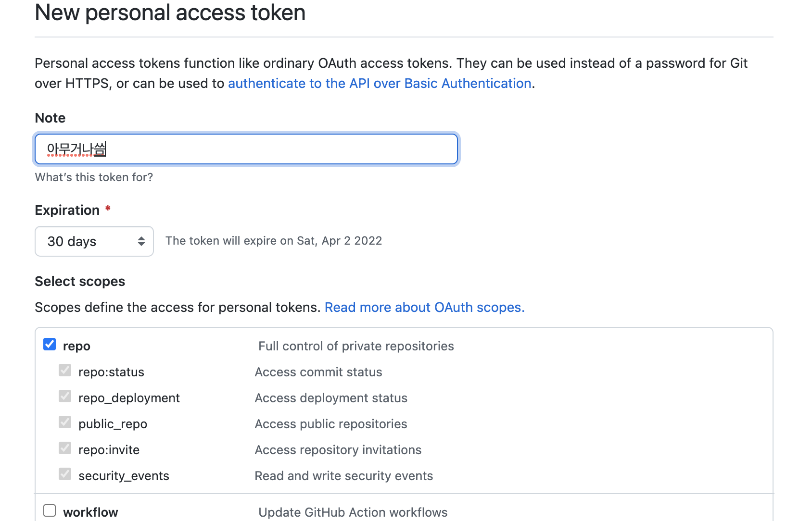Click the Full control of private repositories description
This screenshot has width=812, height=521.
click(356, 346)
